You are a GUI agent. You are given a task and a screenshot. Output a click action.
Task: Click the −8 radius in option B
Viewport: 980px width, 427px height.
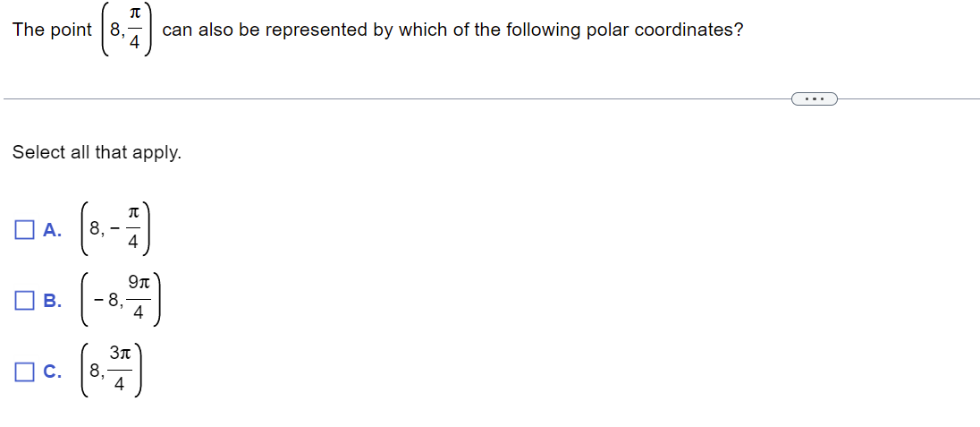(107, 301)
